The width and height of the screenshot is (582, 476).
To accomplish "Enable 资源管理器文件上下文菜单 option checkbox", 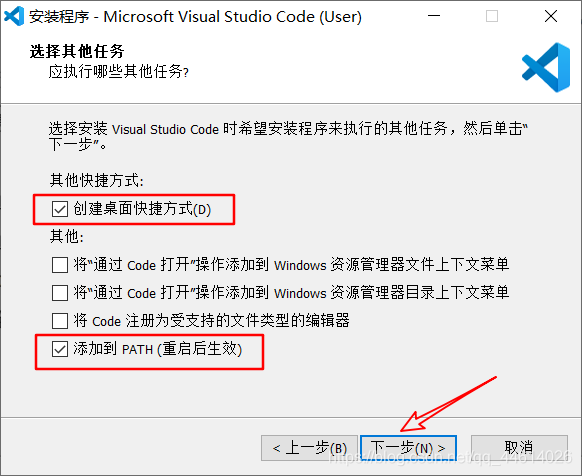I will pos(60,265).
